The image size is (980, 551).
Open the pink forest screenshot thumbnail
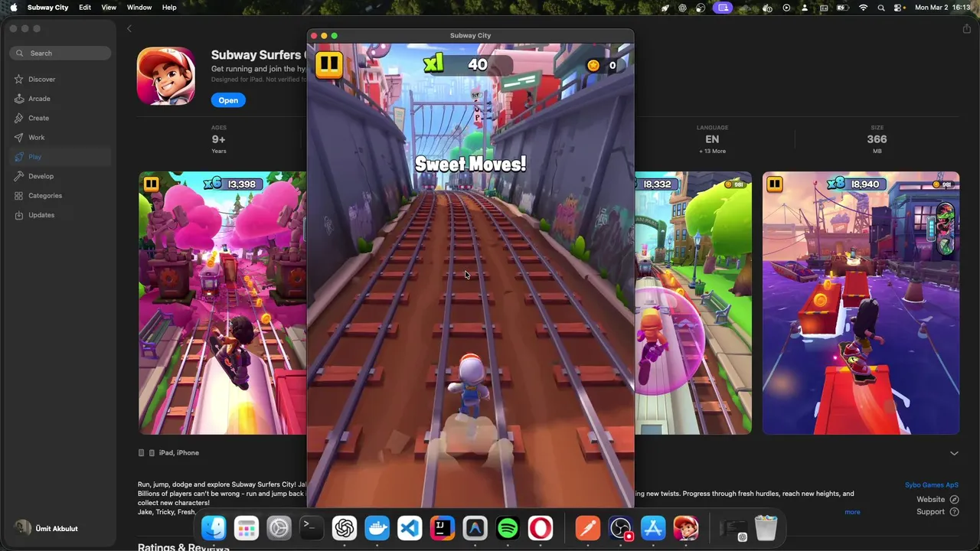pos(222,303)
